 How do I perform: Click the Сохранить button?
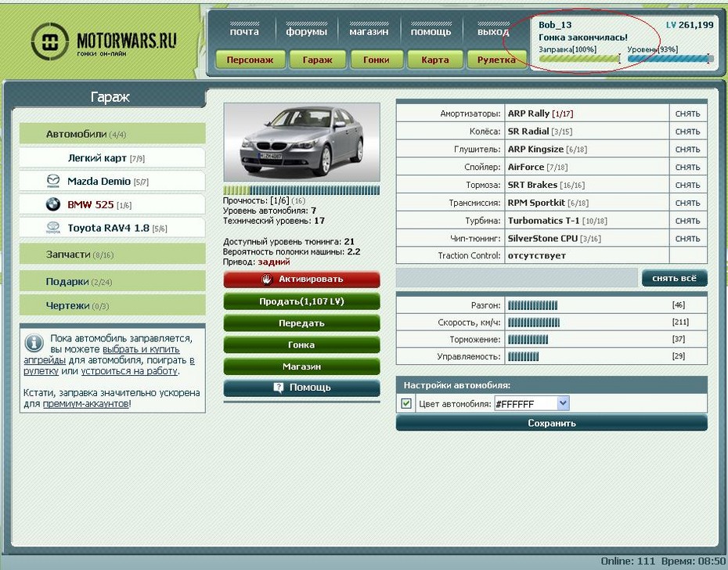coord(552,424)
